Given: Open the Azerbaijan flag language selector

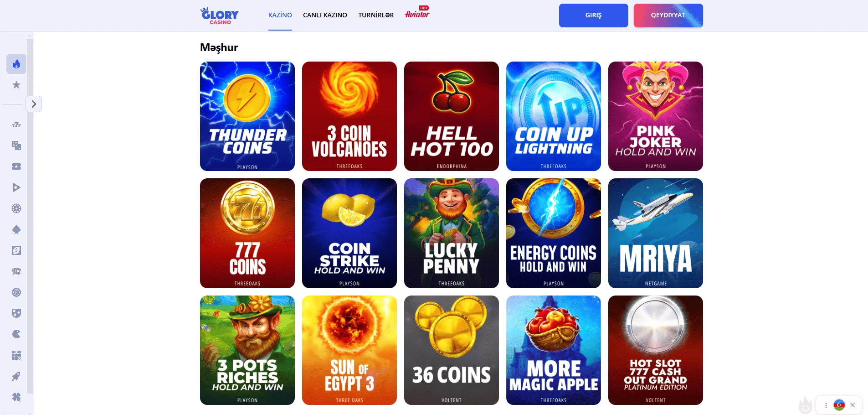Looking at the screenshot, I should [x=839, y=405].
